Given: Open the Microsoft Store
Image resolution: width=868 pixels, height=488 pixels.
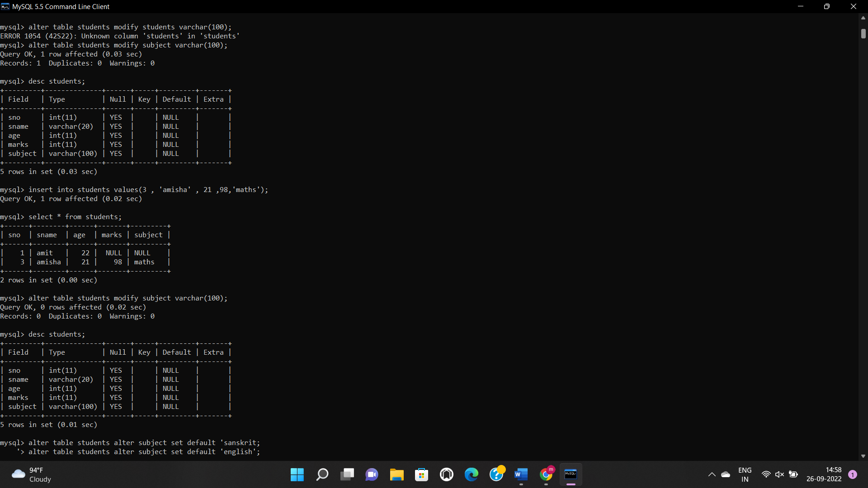Looking at the screenshot, I should [422, 474].
